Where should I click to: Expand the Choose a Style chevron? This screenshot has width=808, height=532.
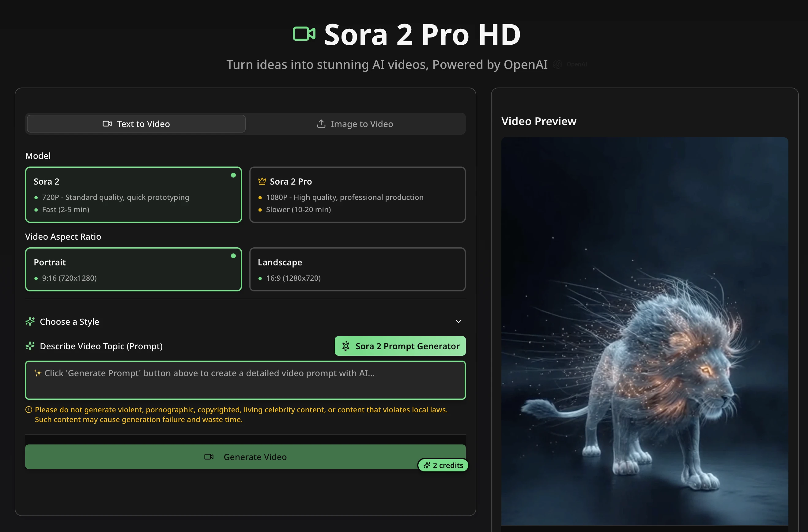(x=458, y=321)
